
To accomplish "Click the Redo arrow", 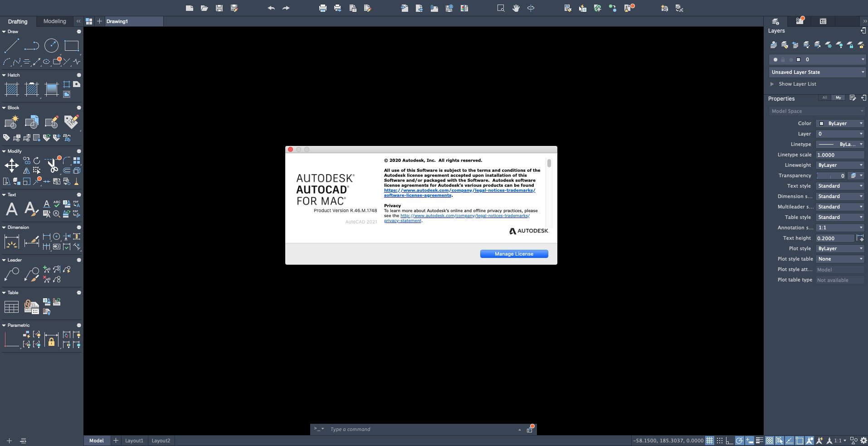I will pos(286,8).
